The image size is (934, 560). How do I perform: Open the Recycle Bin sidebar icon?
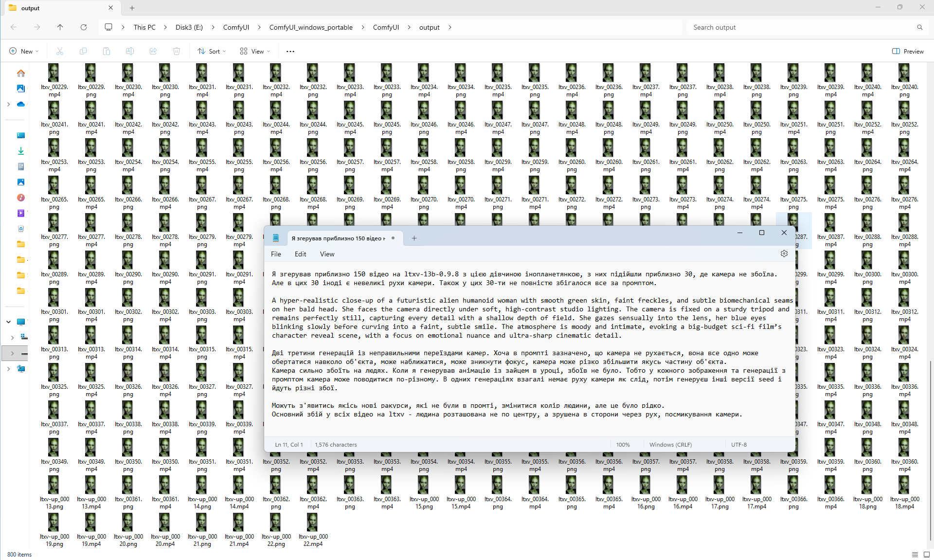[x=21, y=229]
